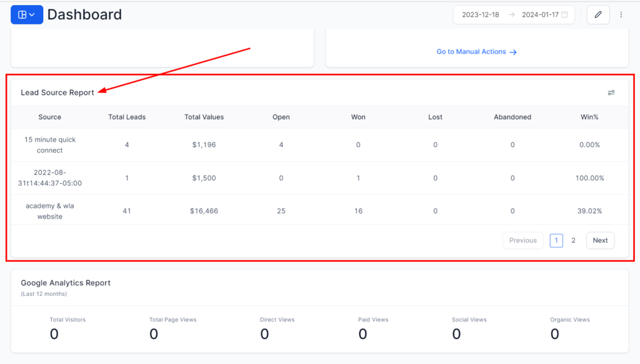Click the arrow between the date fields
Viewport: 640px width, 364px height.
pos(511,14)
